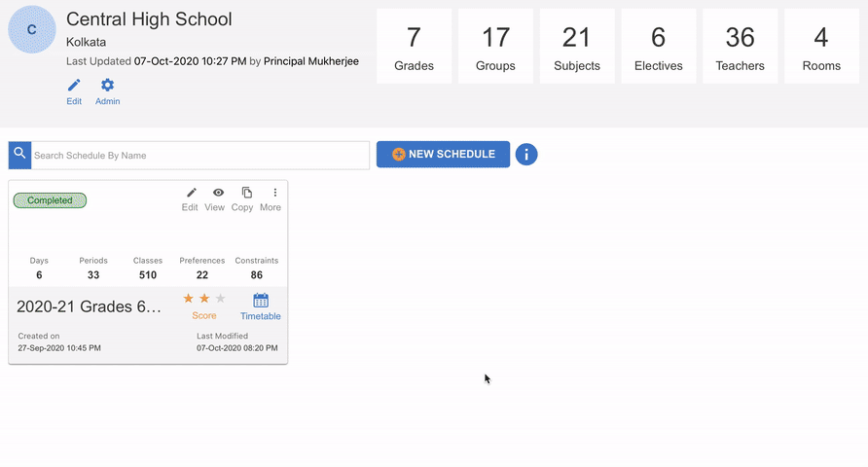Create a New Schedule
Image resolution: width=868 pixels, height=467 pixels.
443,155
